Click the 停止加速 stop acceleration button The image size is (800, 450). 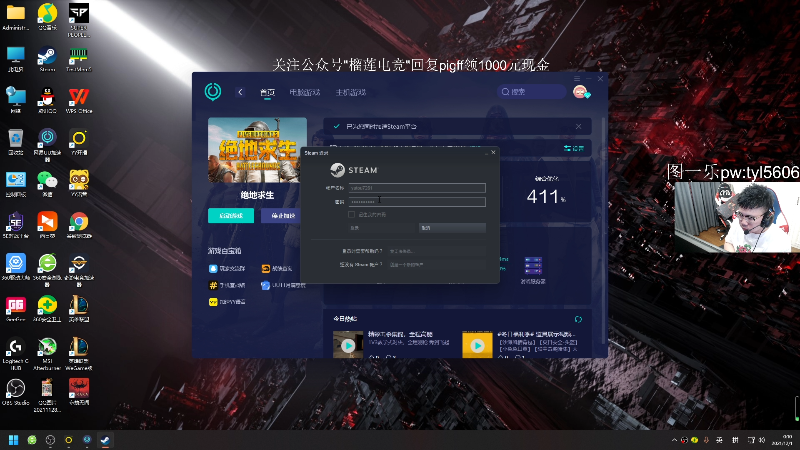(281, 216)
